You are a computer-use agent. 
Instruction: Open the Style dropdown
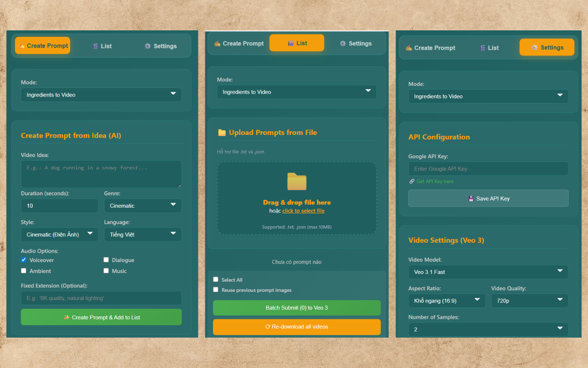(x=60, y=234)
